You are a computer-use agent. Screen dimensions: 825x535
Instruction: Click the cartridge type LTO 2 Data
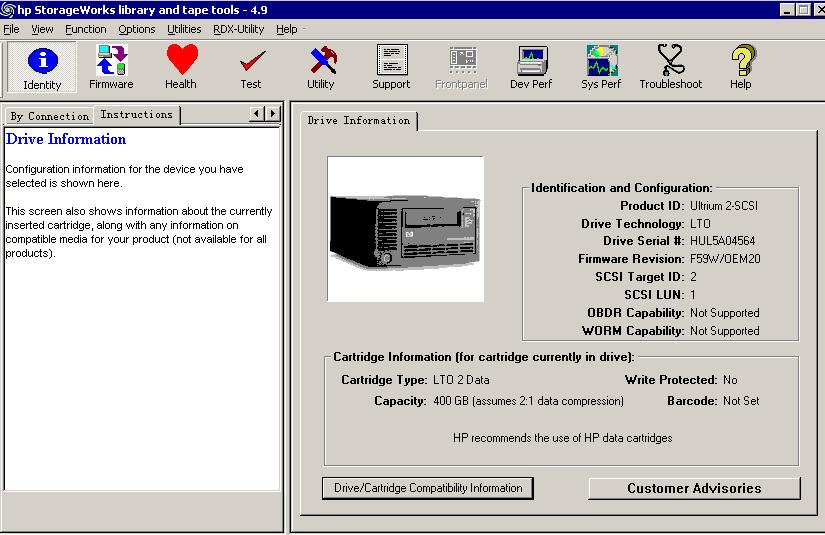[461, 380]
